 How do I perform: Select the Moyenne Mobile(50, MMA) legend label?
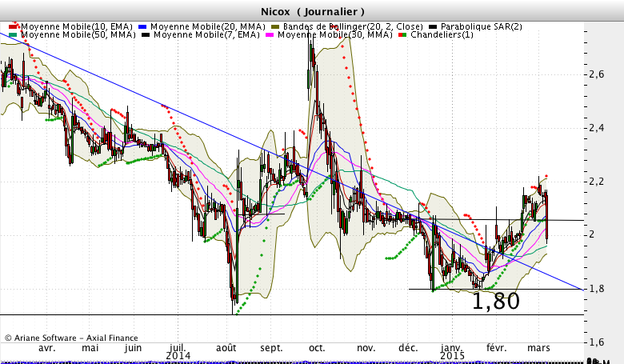[x=78, y=34]
